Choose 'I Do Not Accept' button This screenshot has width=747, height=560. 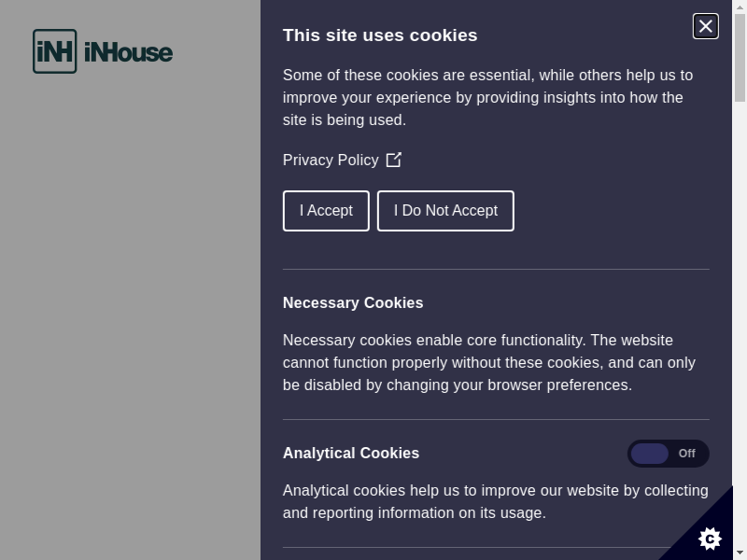pyautogui.click(x=445, y=211)
